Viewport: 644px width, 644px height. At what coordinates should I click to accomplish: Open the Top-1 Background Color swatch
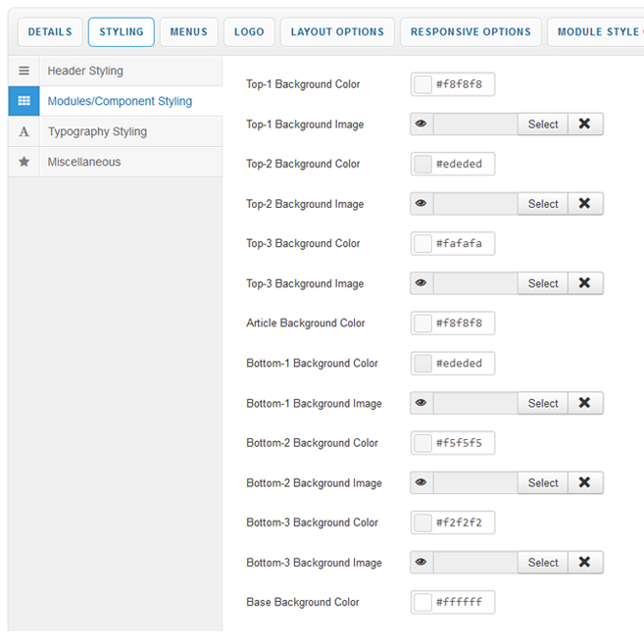coord(423,84)
